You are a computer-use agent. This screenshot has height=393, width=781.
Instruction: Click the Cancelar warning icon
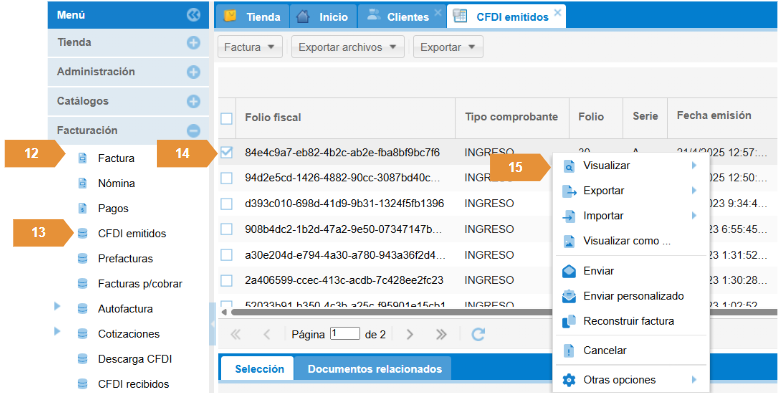tap(568, 351)
